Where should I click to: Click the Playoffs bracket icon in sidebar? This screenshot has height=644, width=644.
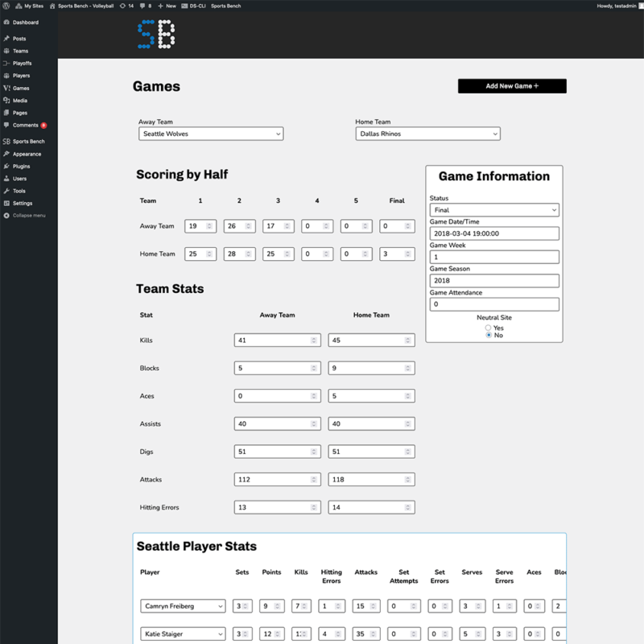pyautogui.click(x=6, y=64)
